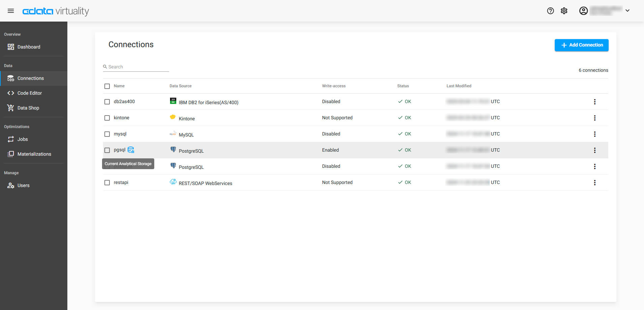Sort by Last Modified column header

[459, 86]
